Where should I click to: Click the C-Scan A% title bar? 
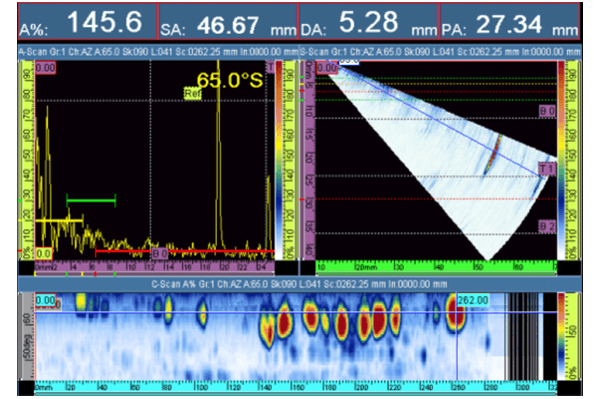click(300, 284)
